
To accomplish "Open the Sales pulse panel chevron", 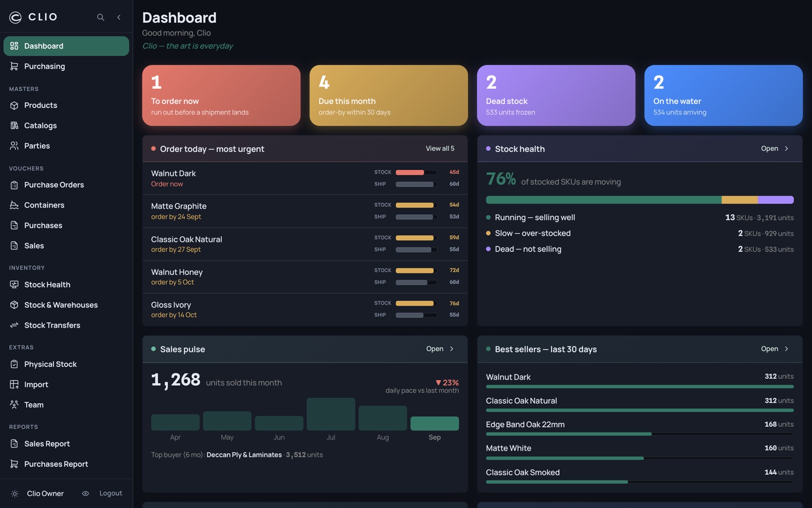I will pyautogui.click(x=452, y=349).
